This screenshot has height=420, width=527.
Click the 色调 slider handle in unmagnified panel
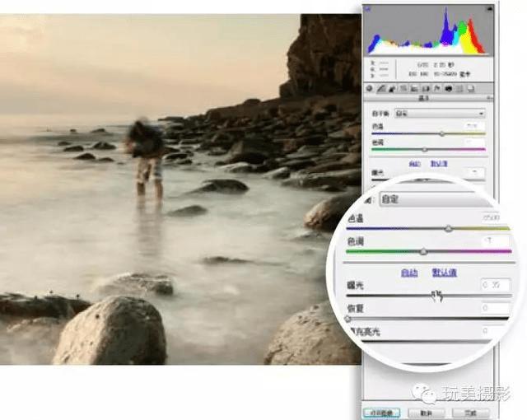[x=425, y=150]
